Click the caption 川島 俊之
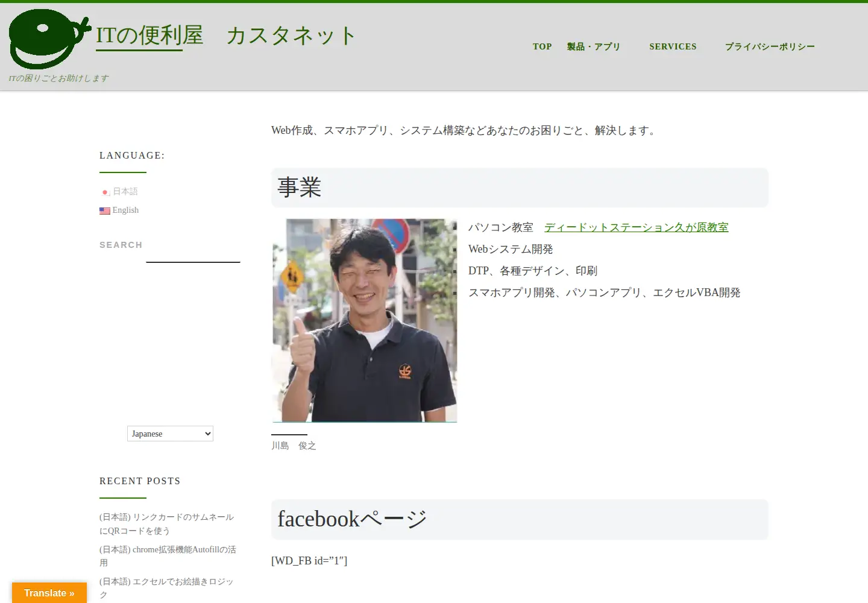Image resolution: width=868 pixels, height=603 pixels. point(294,446)
